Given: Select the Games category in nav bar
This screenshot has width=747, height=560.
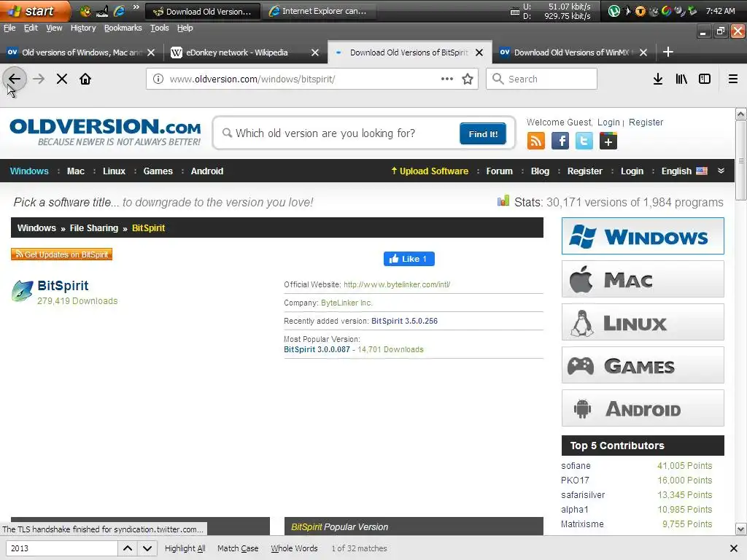Looking at the screenshot, I should tap(158, 171).
